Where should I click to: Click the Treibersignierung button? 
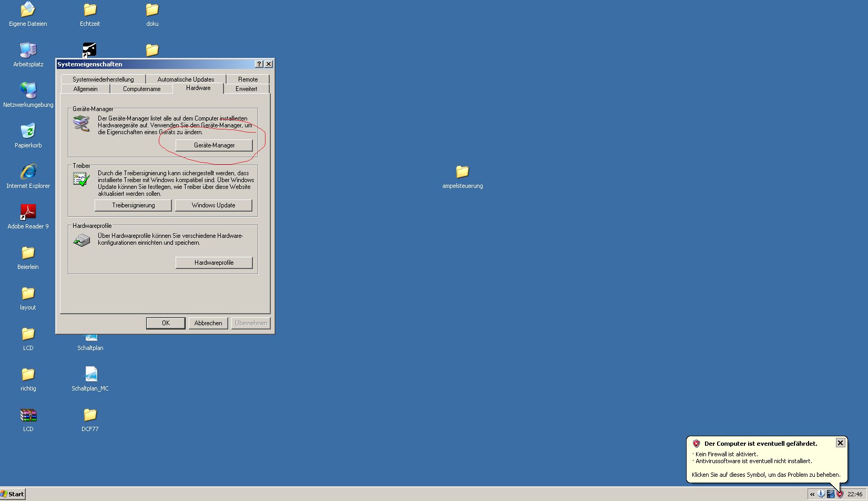pyautogui.click(x=133, y=205)
